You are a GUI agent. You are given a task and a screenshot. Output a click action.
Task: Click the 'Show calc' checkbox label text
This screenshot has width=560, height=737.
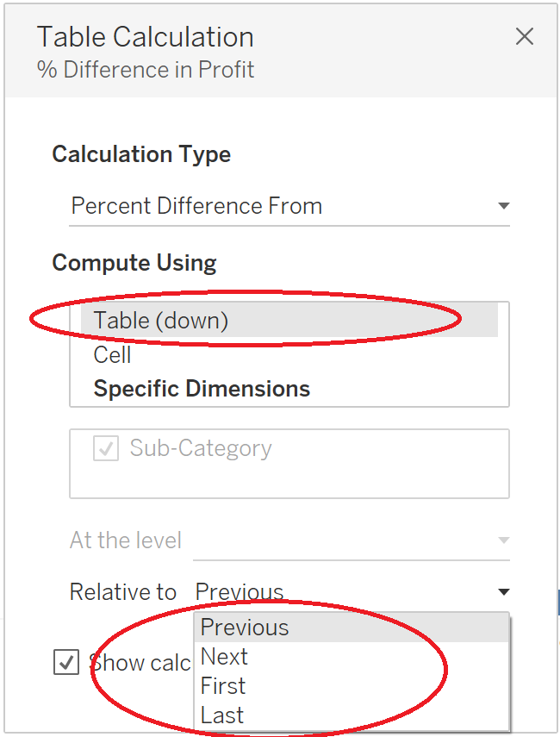[x=140, y=663]
